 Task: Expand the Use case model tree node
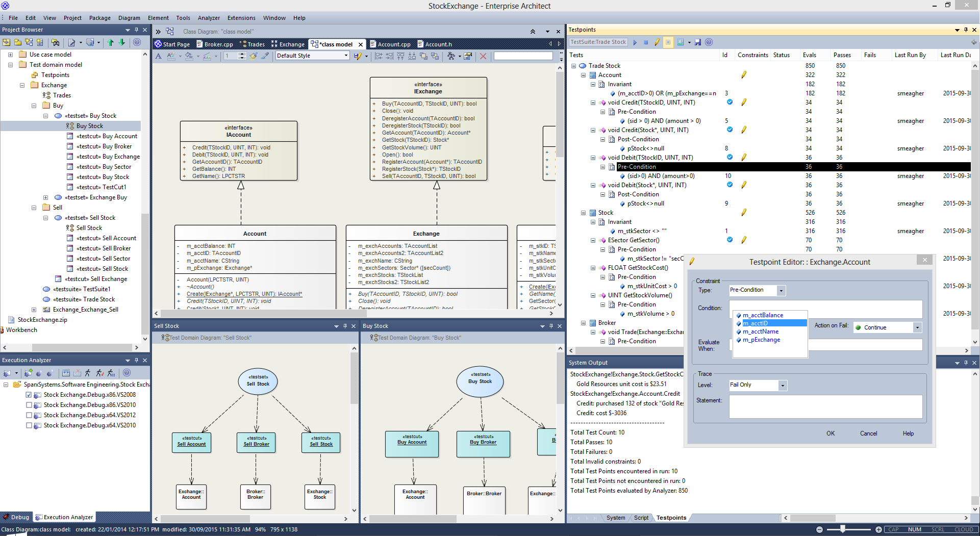coord(10,55)
